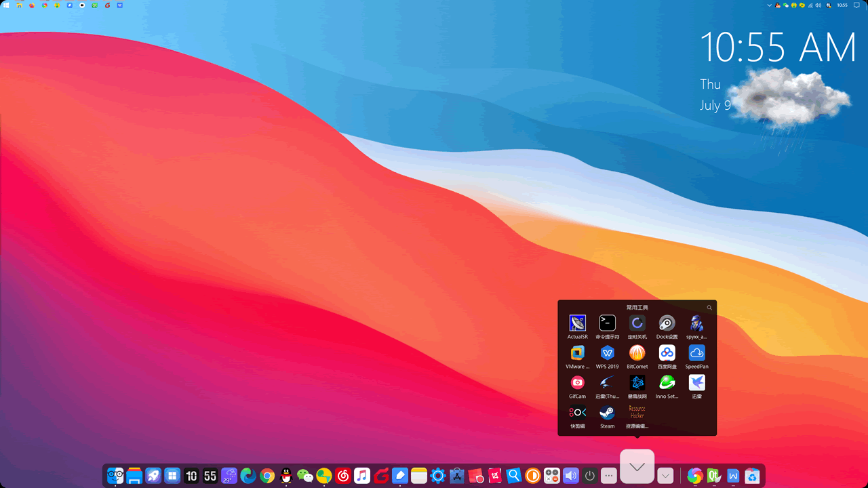
Task: Launch Steam from the folder popup
Action: click(607, 412)
